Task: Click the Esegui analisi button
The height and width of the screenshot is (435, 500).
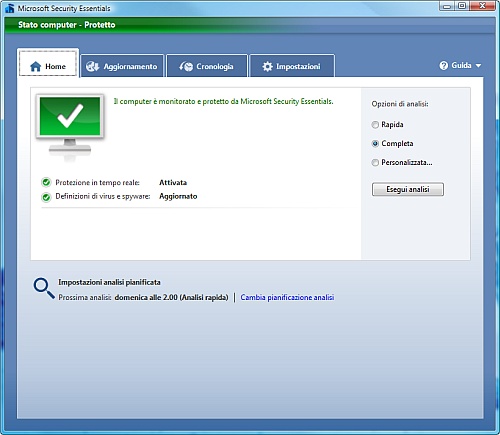Action: 408,189
